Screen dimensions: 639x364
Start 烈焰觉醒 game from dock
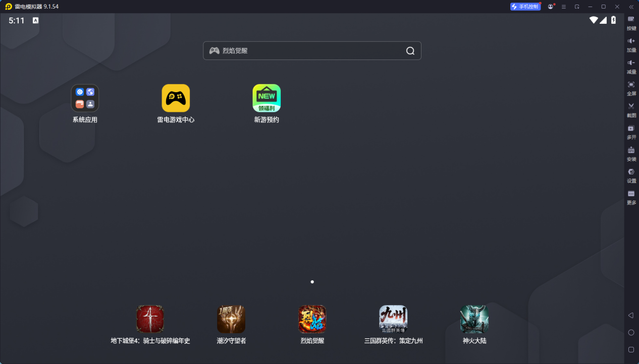[x=312, y=319]
